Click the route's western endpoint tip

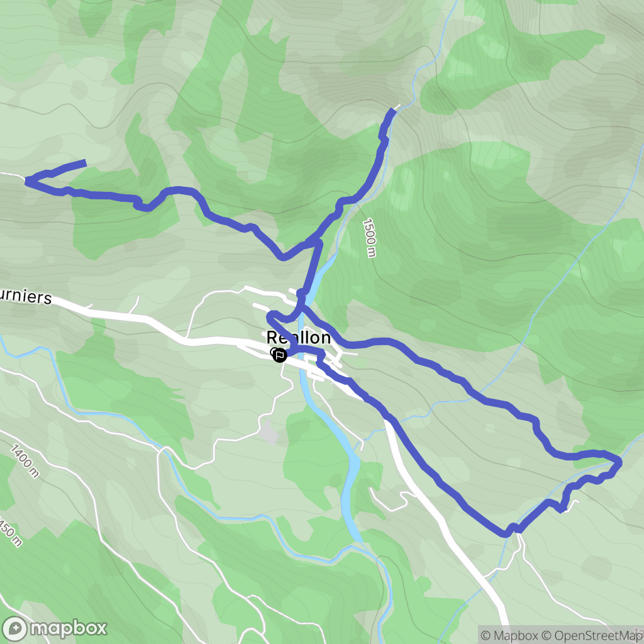[84, 163]
